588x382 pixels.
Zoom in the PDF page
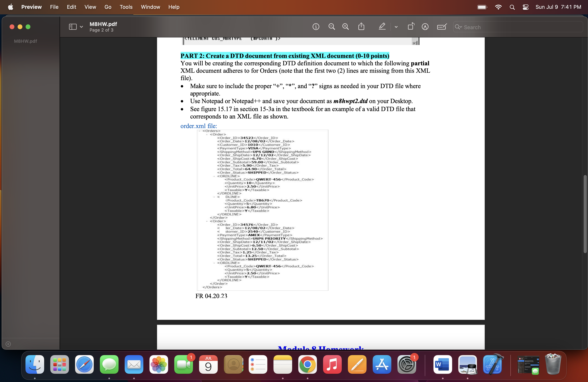tap(345, 27)
